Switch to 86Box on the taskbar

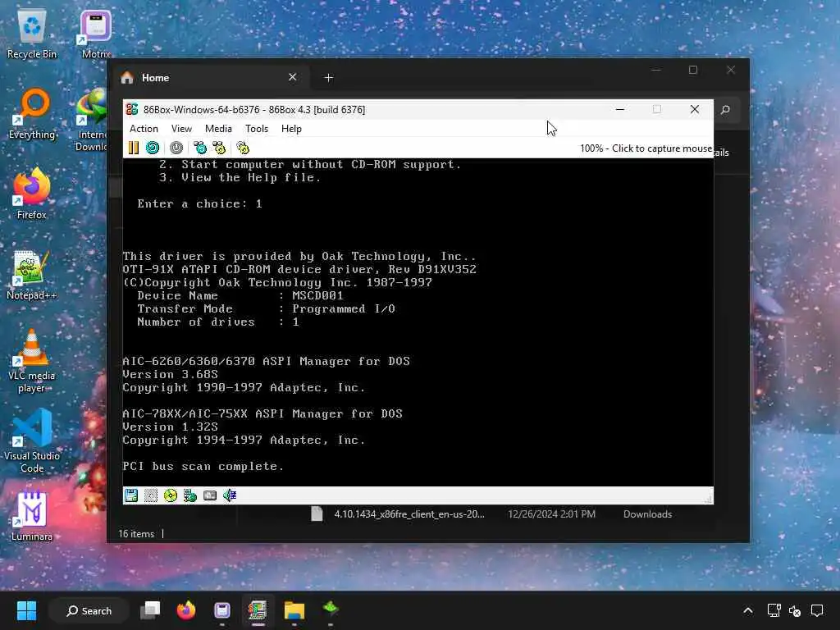pos(258,610)
